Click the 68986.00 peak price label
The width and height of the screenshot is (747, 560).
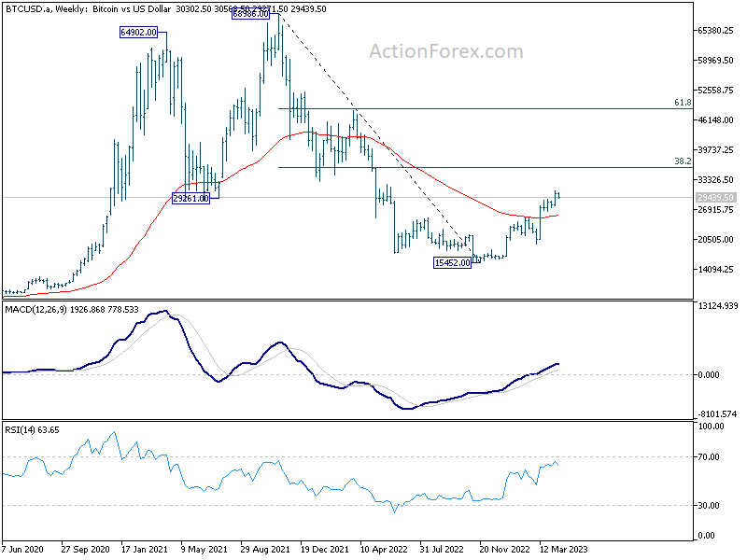(250, 14)
